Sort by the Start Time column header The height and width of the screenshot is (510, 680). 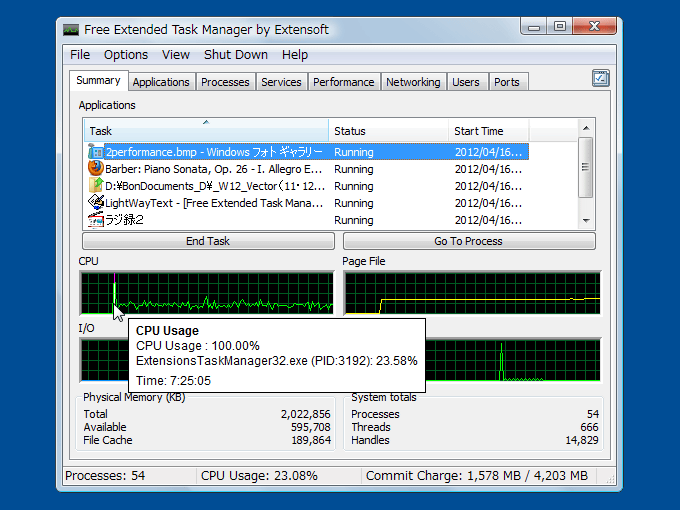pos(489,131)
